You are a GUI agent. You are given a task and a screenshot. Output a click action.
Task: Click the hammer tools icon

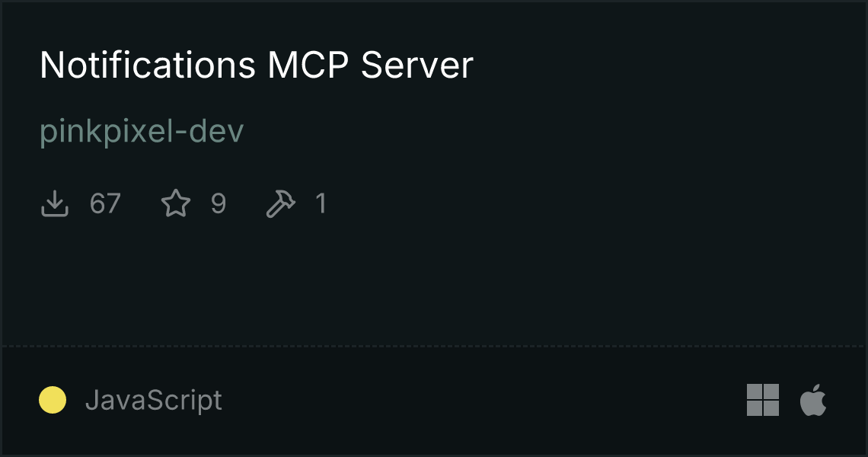click(x=281, y=203)
